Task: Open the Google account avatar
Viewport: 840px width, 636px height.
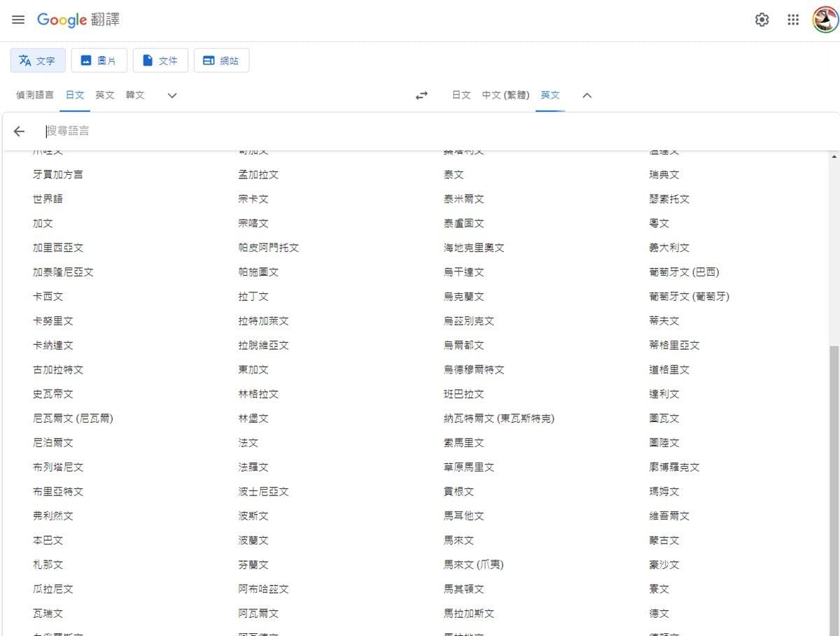Action: [x=825, y=20]
